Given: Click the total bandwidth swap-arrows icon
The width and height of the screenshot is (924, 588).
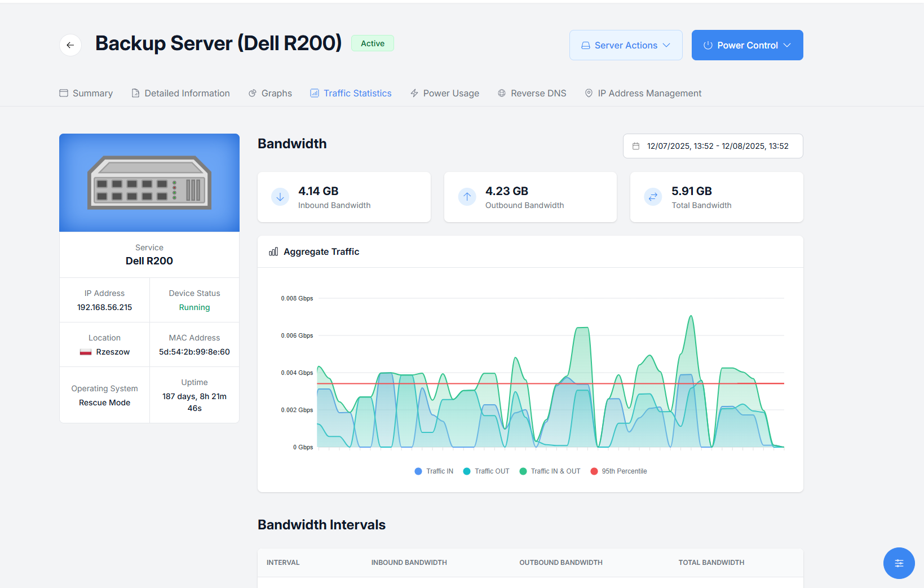Looking at the screenshot, I should (653, 197).
